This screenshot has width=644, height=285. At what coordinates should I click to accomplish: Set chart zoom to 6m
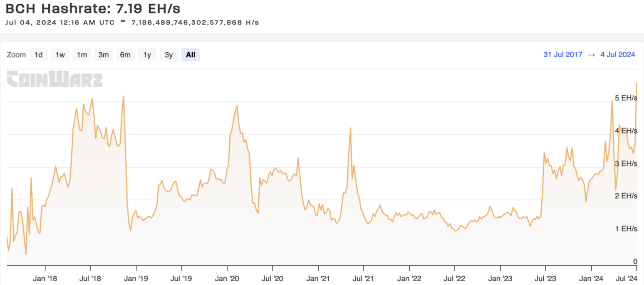click(125, 55)
